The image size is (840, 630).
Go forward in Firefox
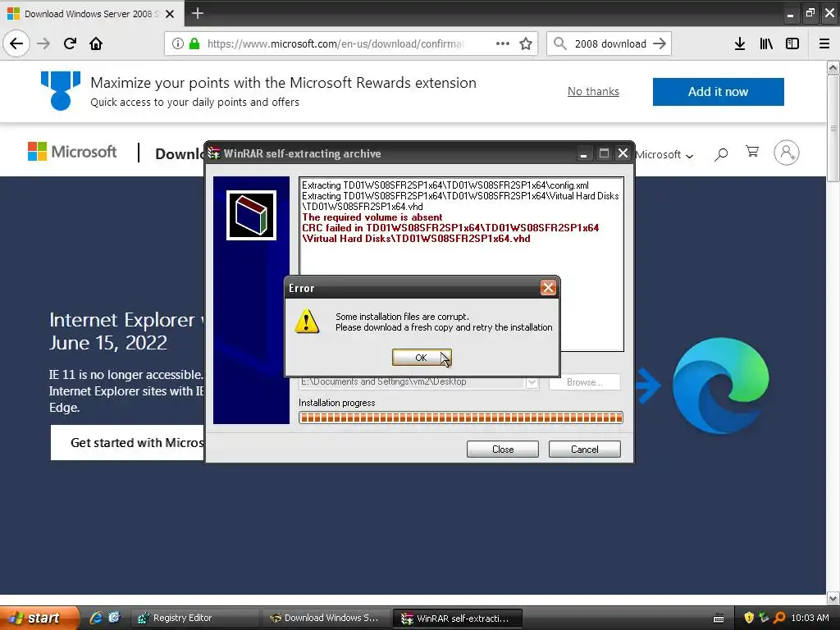point(43,43)
